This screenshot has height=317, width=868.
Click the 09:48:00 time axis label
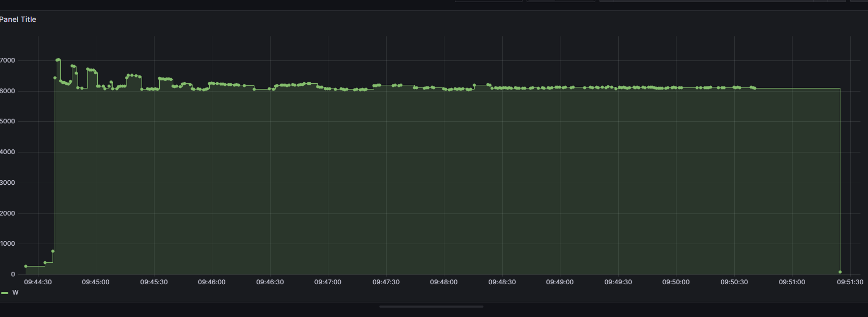[x=444, y=282]
